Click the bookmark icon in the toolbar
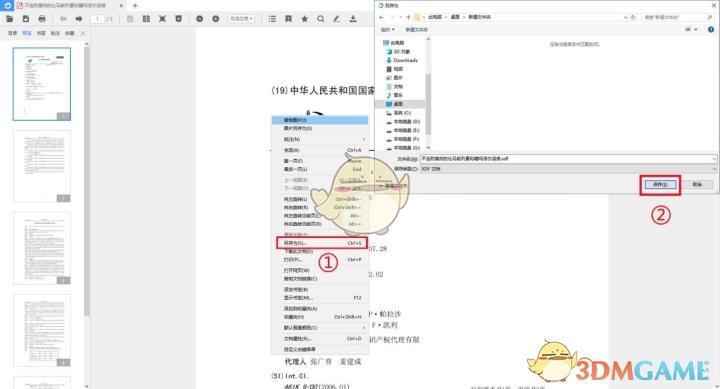Image resolution: width=720 pixels, height=389 pixels. (x=288, y=19)
